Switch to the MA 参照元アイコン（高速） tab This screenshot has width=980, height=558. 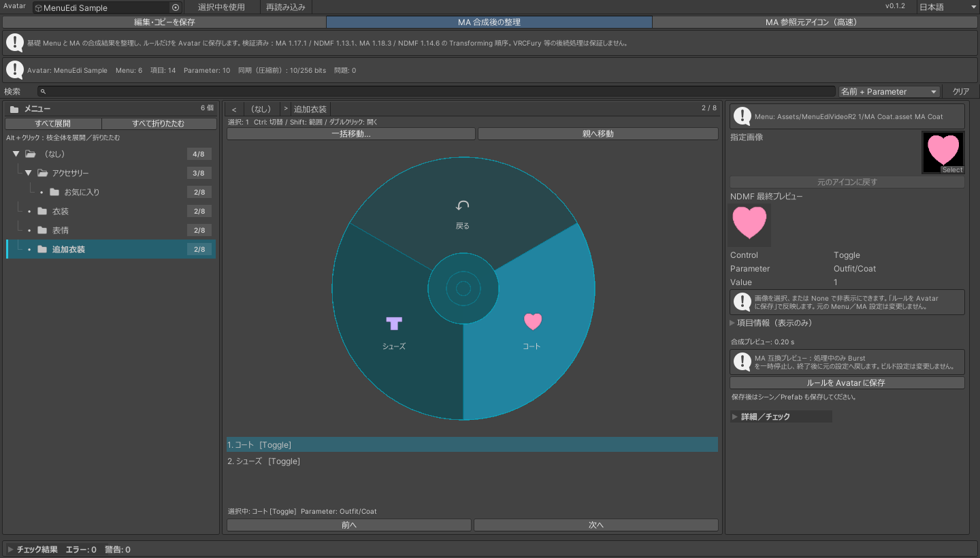point(815,22)
